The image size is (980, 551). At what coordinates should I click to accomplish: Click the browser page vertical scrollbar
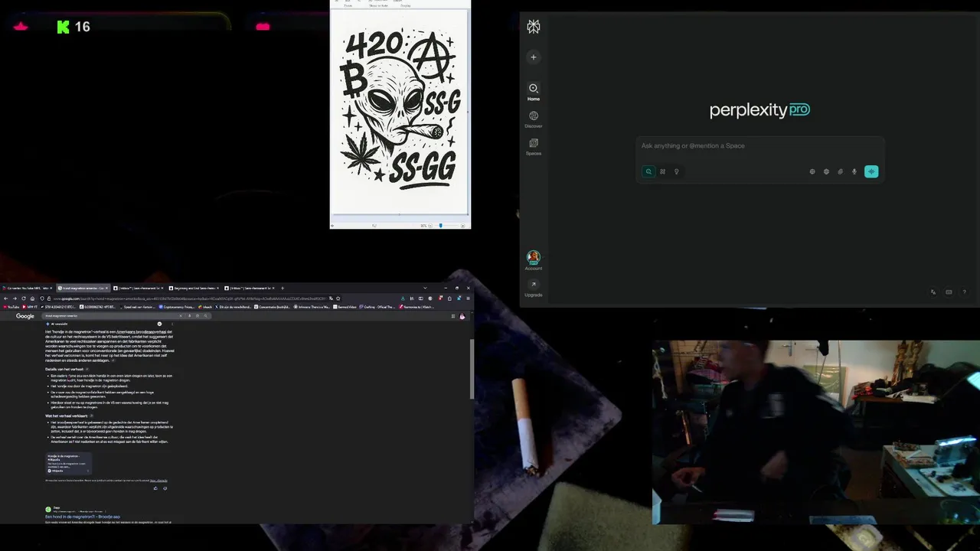coord(471,367)
